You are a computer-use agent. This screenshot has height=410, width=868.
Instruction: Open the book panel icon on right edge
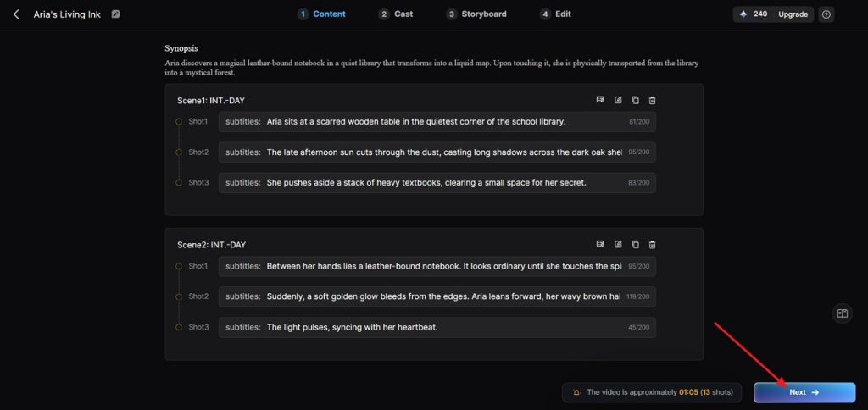(x=842, y=313)
